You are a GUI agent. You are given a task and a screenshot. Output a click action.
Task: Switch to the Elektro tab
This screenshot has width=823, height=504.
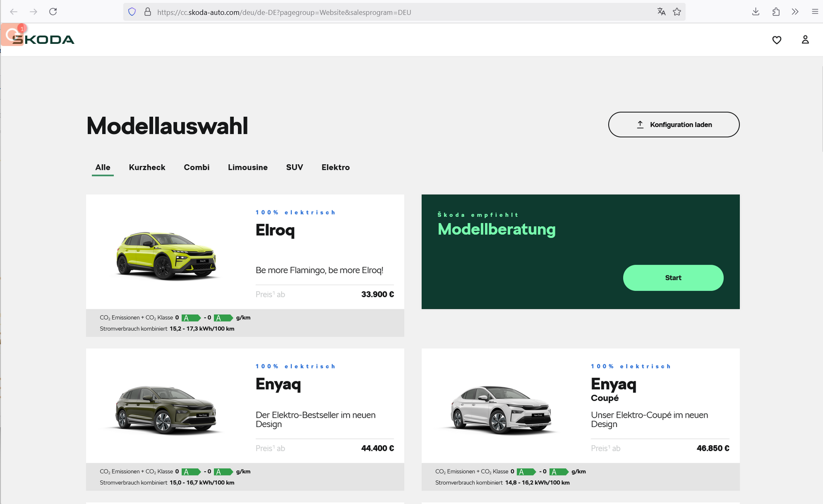(x=336, y=167)
